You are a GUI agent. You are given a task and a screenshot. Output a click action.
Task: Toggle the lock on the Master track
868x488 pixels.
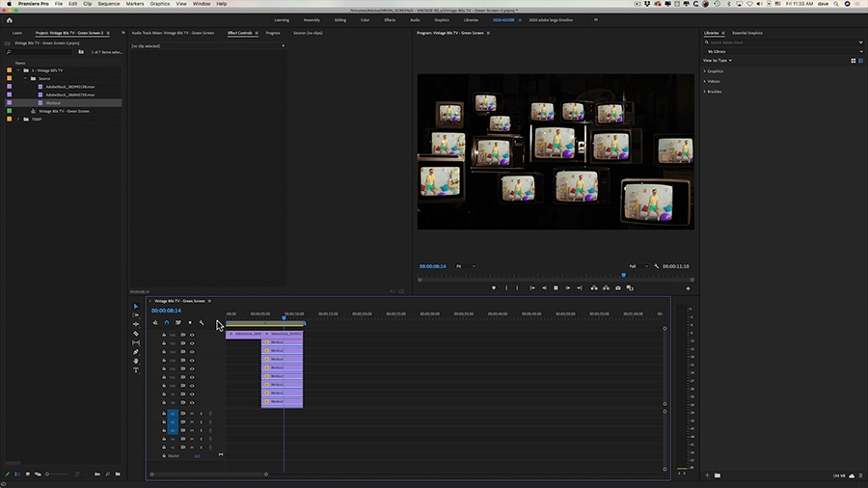click(163, 455)
